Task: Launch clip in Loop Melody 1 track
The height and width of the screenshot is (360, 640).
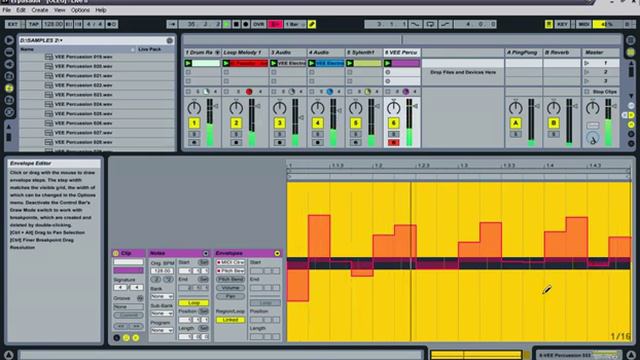Action: [x=226, y=63]
